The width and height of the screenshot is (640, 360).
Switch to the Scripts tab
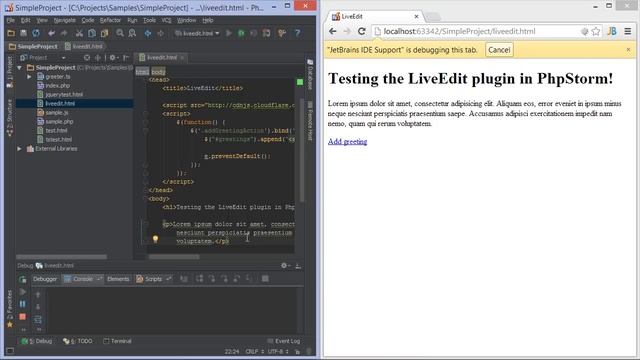(153, 279)
